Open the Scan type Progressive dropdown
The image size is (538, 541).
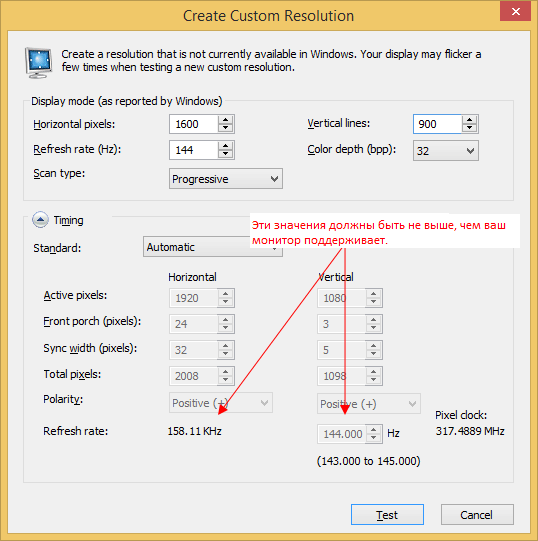pos(226,179)
